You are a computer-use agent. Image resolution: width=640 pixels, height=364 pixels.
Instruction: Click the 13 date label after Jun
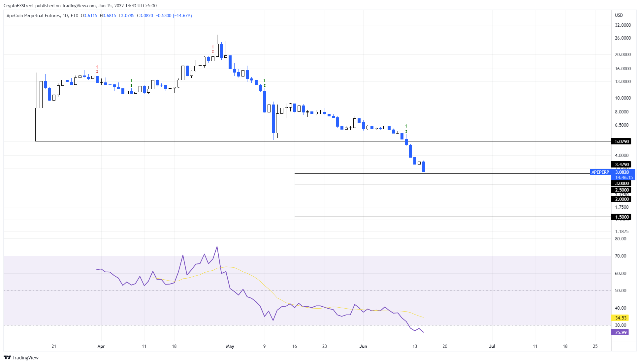tap(415, 346)
